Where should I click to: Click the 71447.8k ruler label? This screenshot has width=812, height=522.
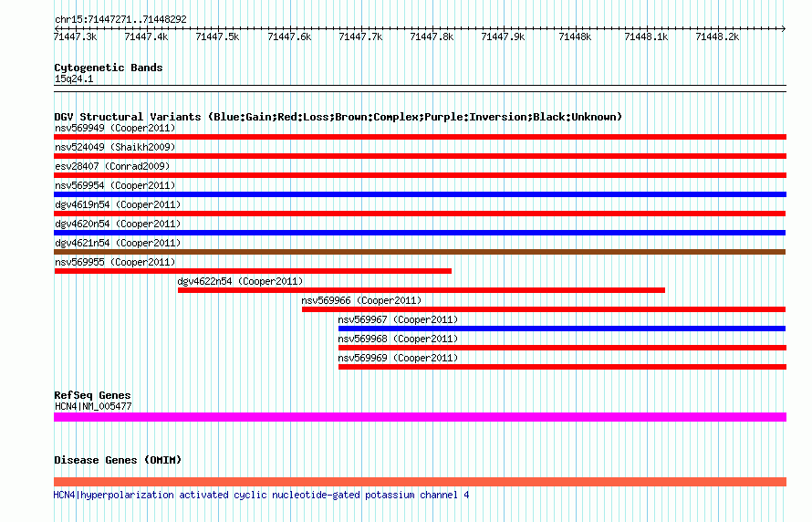tap(432, 37)
